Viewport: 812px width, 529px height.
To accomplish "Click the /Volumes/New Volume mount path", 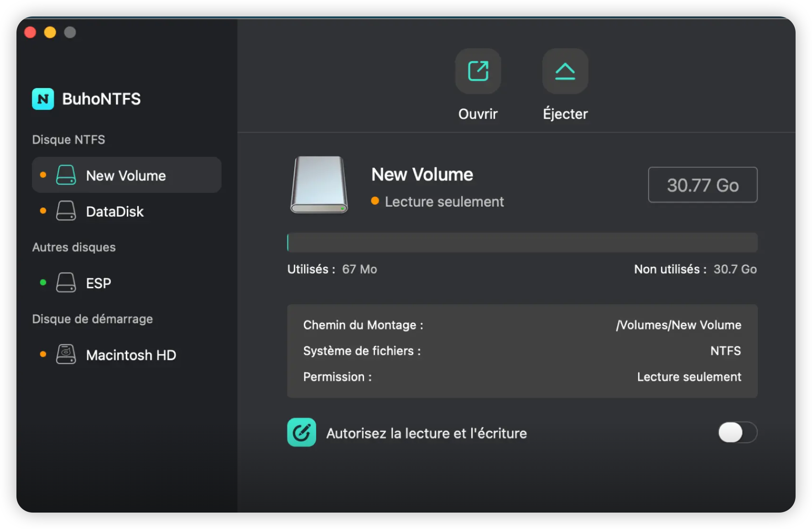I will pos(678,325).
